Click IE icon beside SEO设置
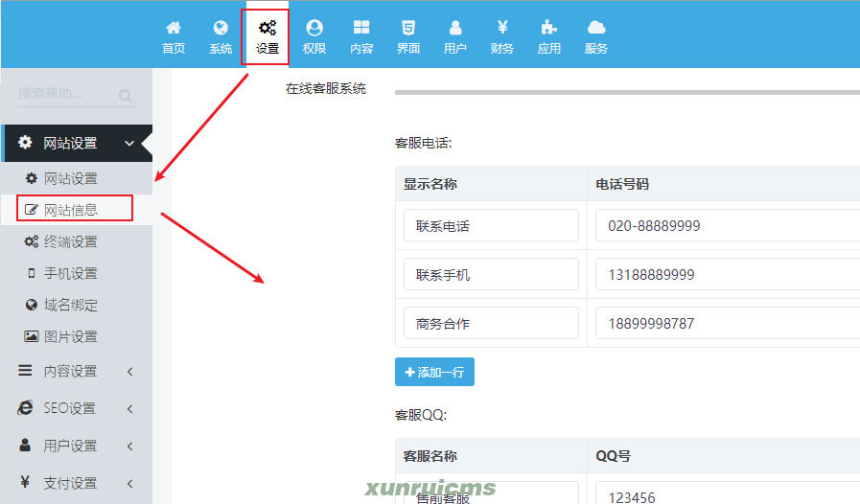The width and height of the screenshot is (860, 504). click(25, 407)
